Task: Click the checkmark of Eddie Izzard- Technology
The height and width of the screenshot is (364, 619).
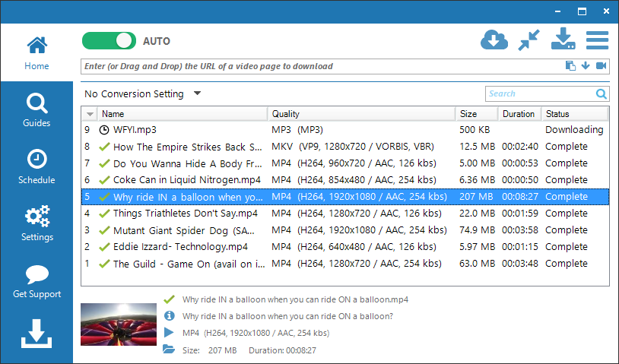Action: pyautogui.click(x=104, y=247)
